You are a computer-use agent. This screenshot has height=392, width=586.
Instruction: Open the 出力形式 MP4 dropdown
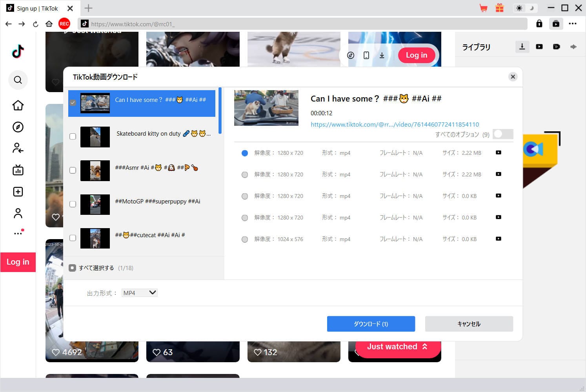(x=139, y=293)
